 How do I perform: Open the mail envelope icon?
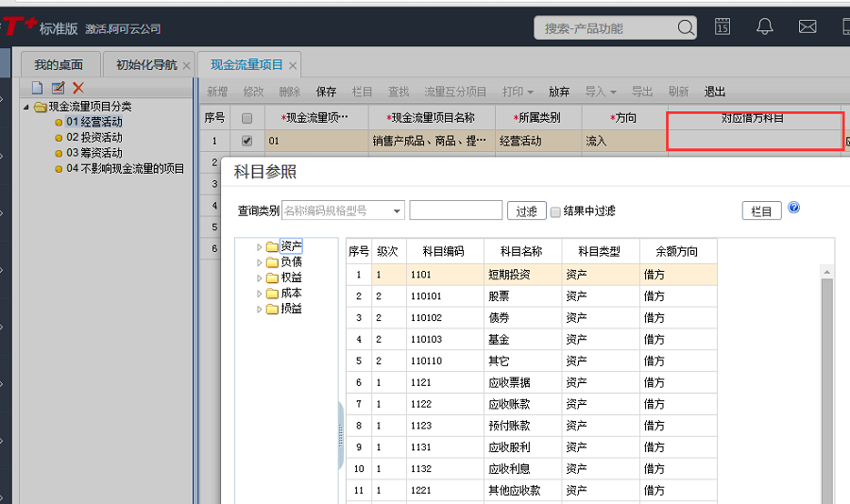(x=807, y=26)
